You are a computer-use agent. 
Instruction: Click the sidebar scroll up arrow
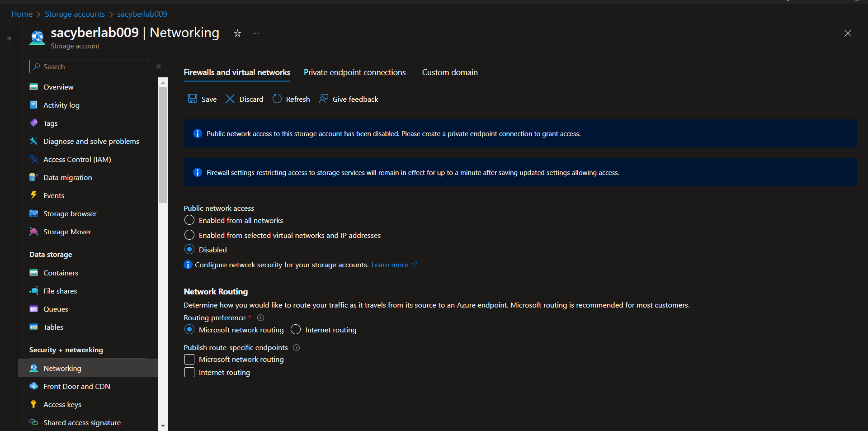coord(163,82)
